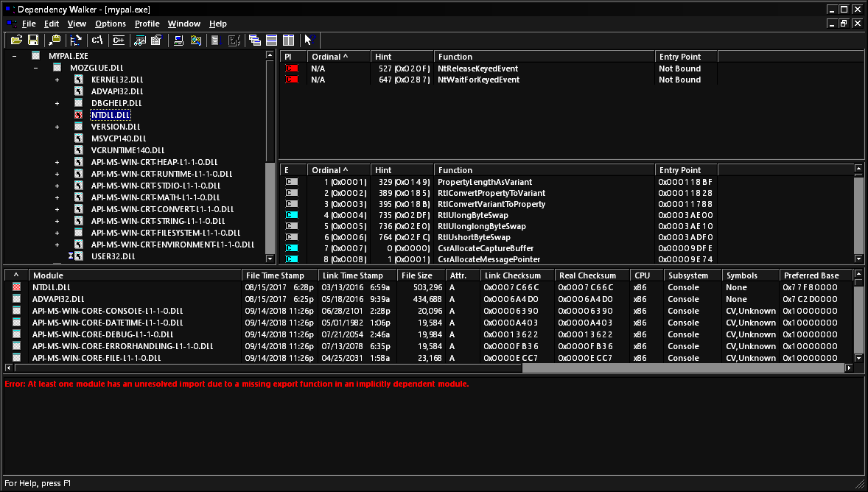Open a module file with the Open icon
This screenshot has width=868, height=492.
[16, 41]
